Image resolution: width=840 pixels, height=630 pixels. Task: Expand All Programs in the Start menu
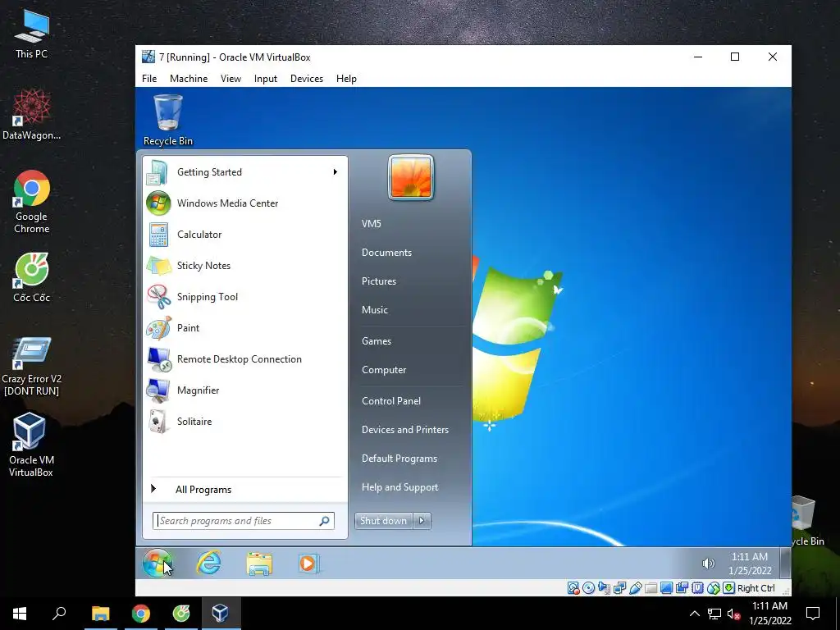(x=244, y=489)
